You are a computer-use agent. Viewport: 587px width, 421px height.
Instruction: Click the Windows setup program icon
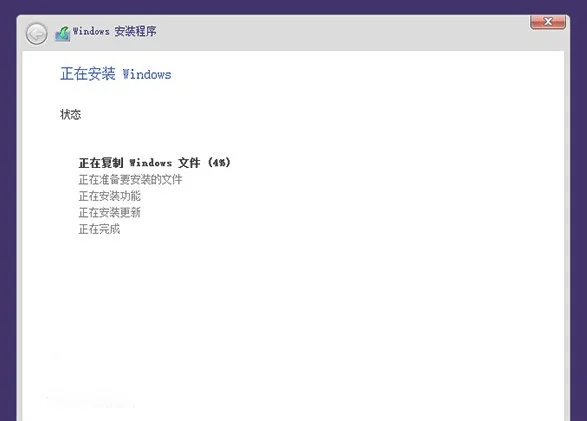(x=63, y=34)
